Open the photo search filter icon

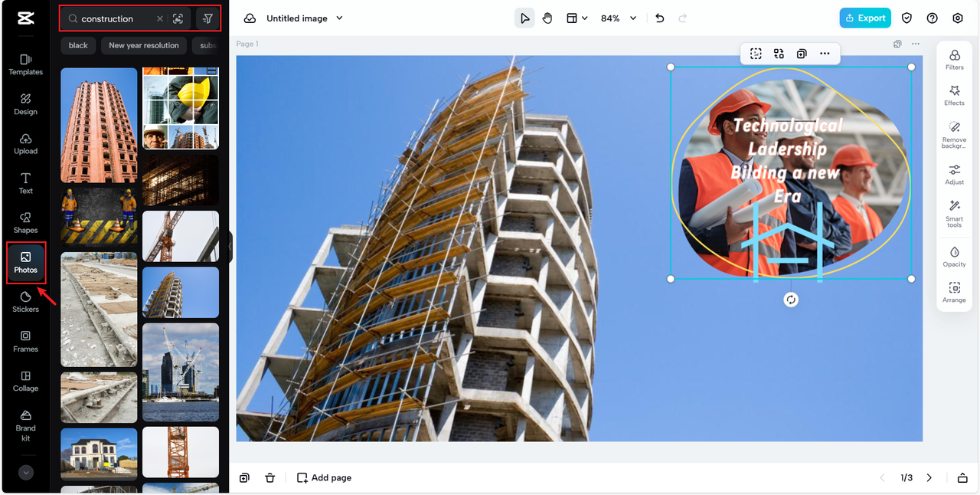coord(207,18)
